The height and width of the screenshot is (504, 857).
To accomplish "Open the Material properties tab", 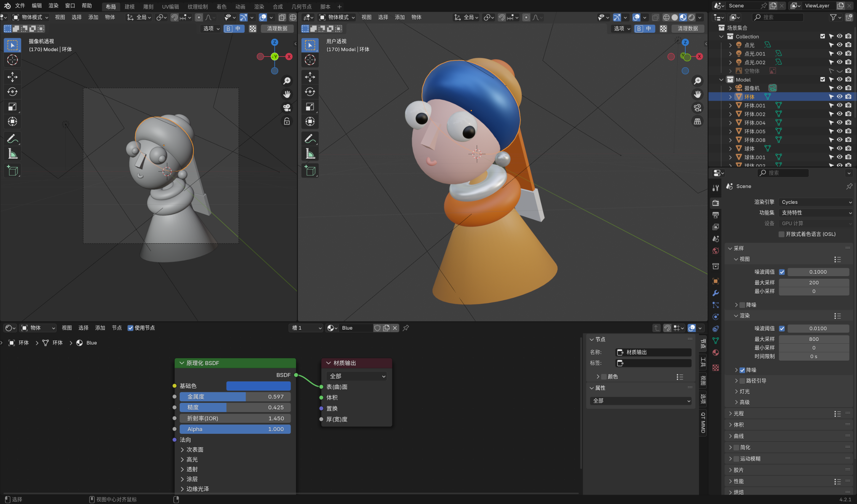I will (x=715, y=353).
